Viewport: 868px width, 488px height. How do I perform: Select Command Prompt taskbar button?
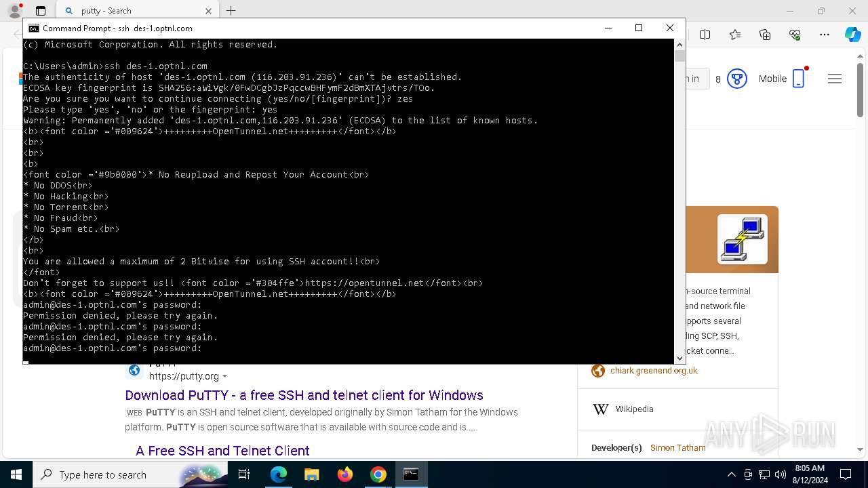pyautogui.click(x=411, y=474)
